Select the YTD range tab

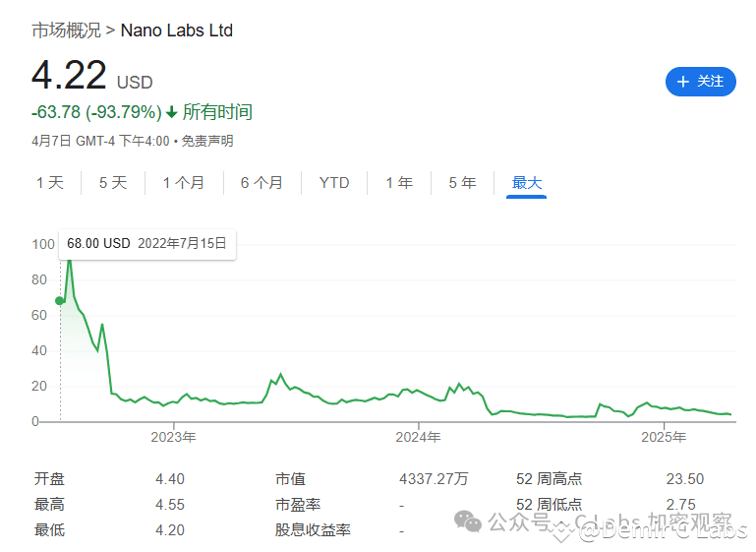[334, 183]
